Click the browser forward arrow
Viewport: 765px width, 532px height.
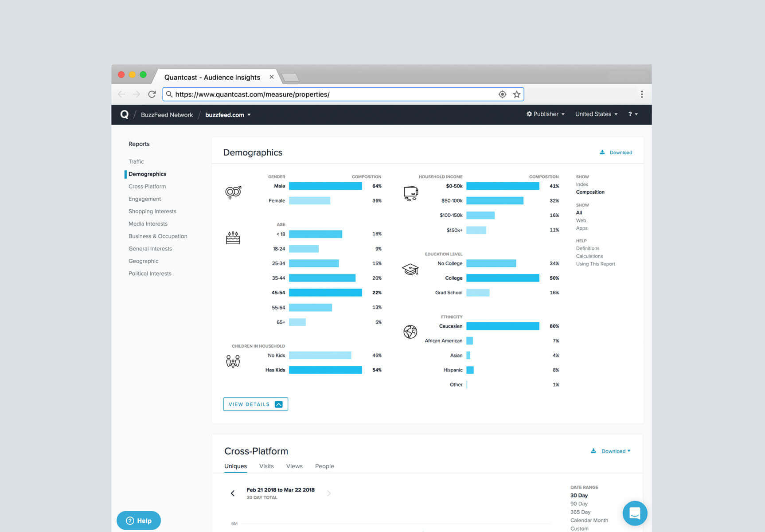point(137,94)
